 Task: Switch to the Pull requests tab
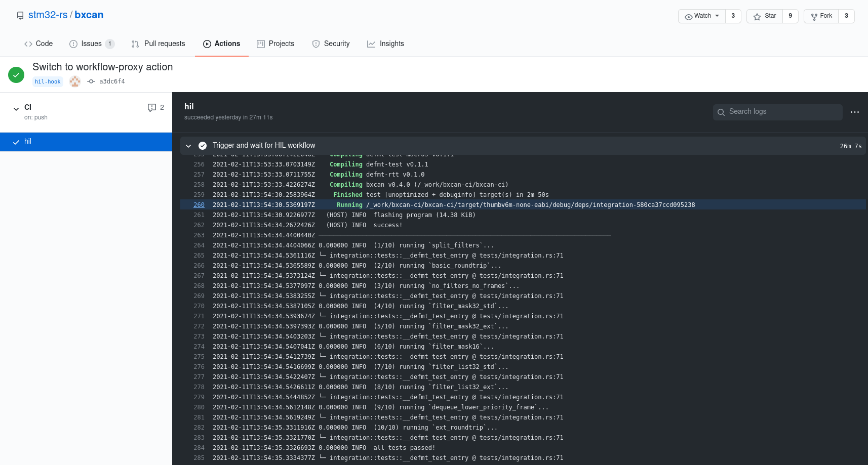click(158, 44)
